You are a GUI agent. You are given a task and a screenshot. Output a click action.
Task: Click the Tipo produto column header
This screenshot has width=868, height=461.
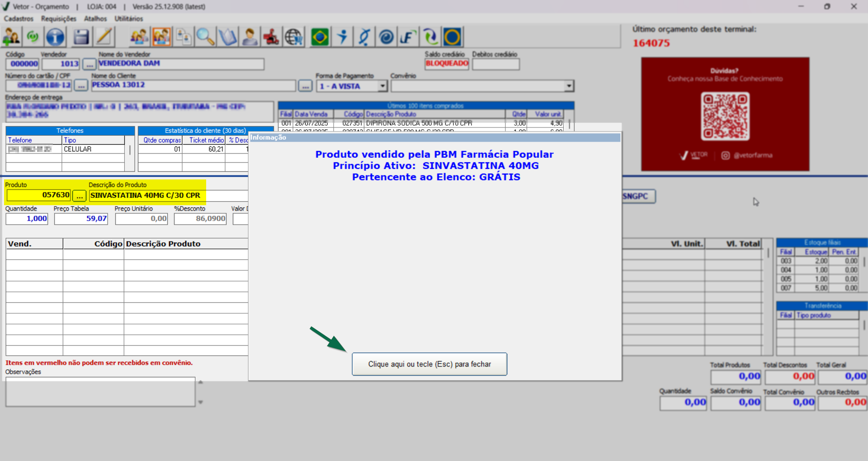(826, 315)
